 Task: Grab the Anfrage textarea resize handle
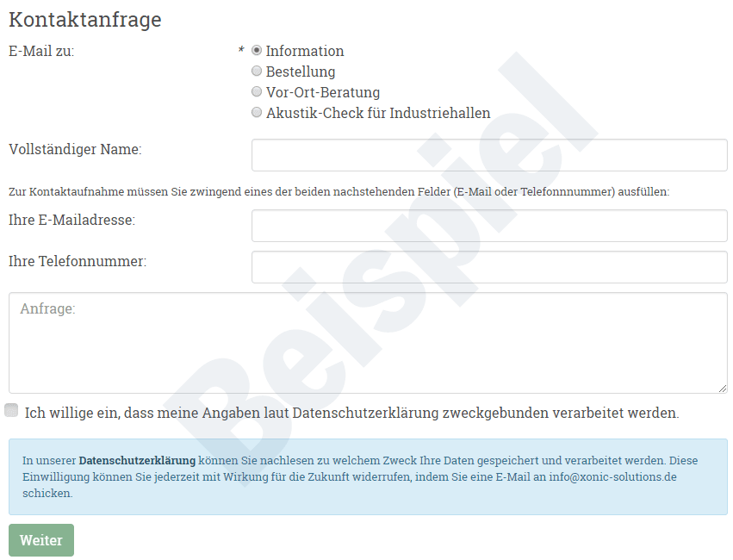[723, 389]
